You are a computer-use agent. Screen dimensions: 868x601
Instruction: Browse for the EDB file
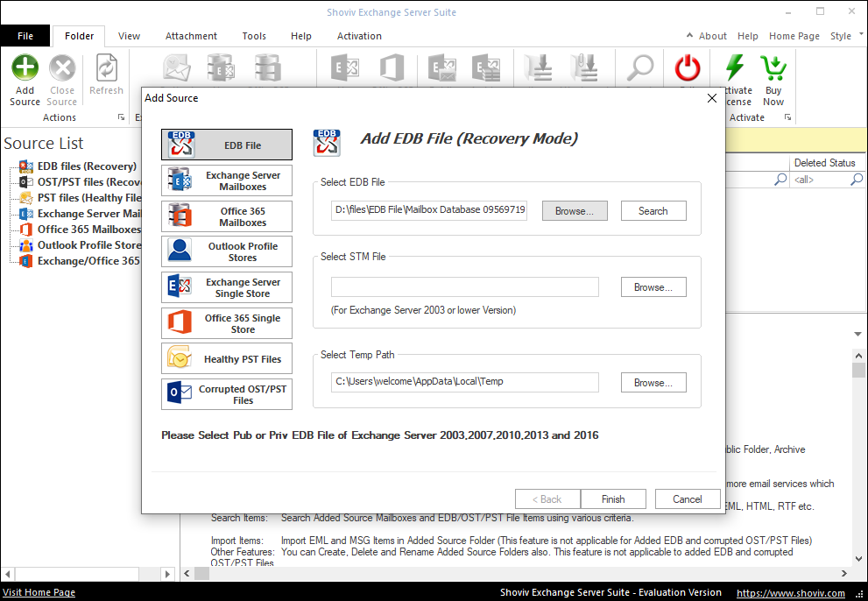click(x=575, y=211)
